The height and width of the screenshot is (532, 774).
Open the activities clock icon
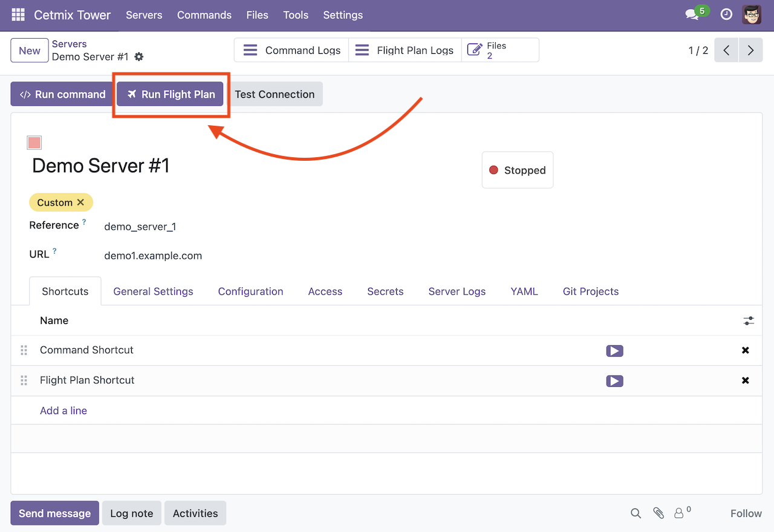click(x=726, y=15)
